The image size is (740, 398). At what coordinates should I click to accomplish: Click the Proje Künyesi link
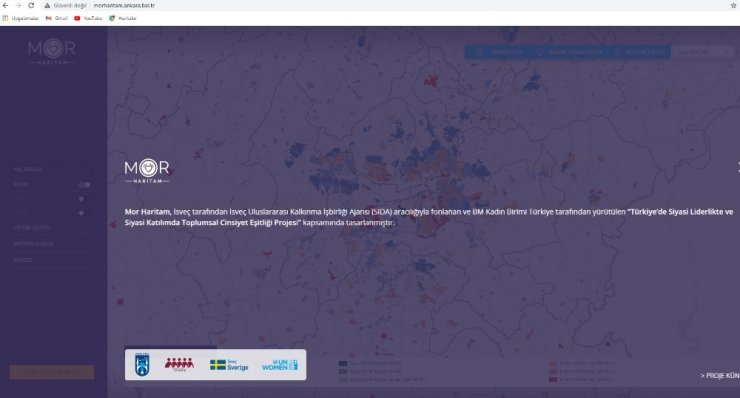pyautogui.click(x=720, y=376)
